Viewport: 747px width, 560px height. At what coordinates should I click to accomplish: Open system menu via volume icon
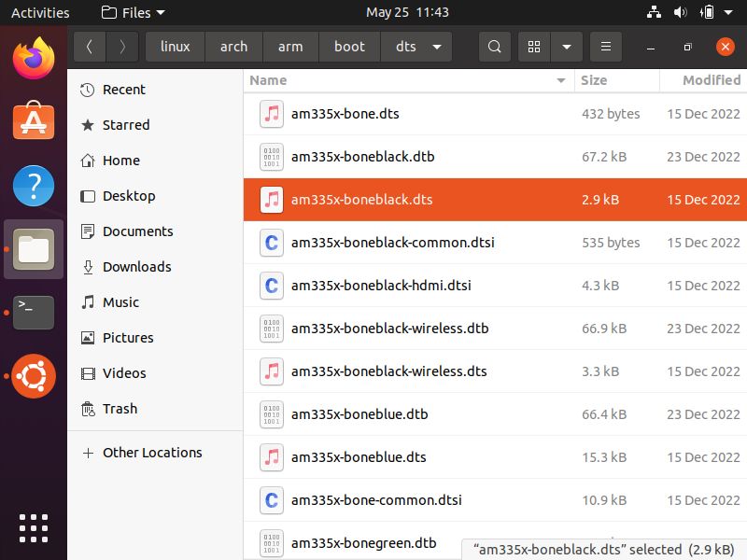tap(680, 12)
